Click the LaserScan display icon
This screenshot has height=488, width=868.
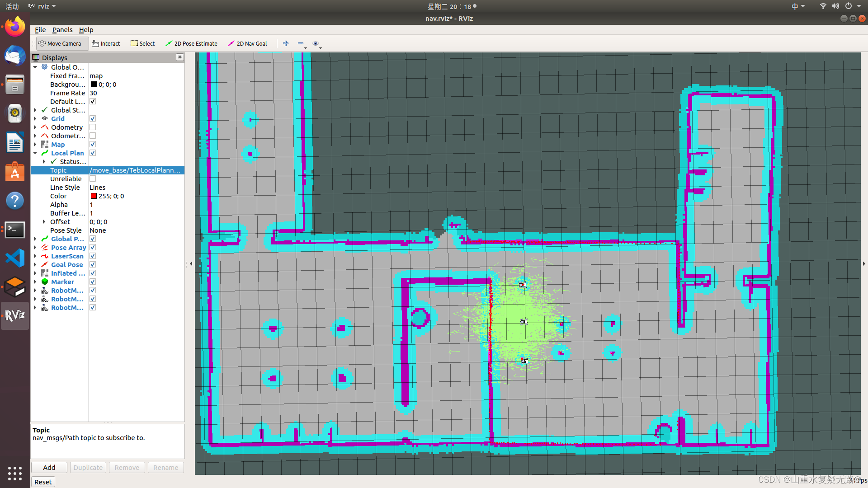(45, 256)
